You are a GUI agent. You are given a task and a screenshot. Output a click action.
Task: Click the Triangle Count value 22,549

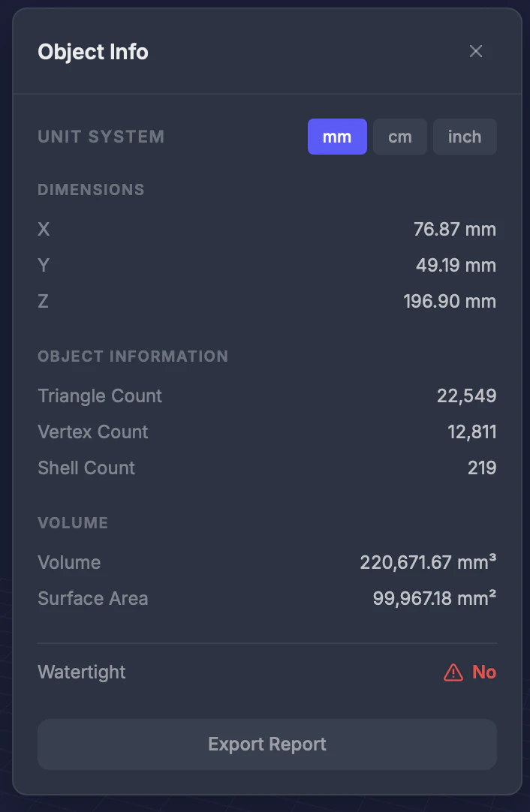coord(466,395)
